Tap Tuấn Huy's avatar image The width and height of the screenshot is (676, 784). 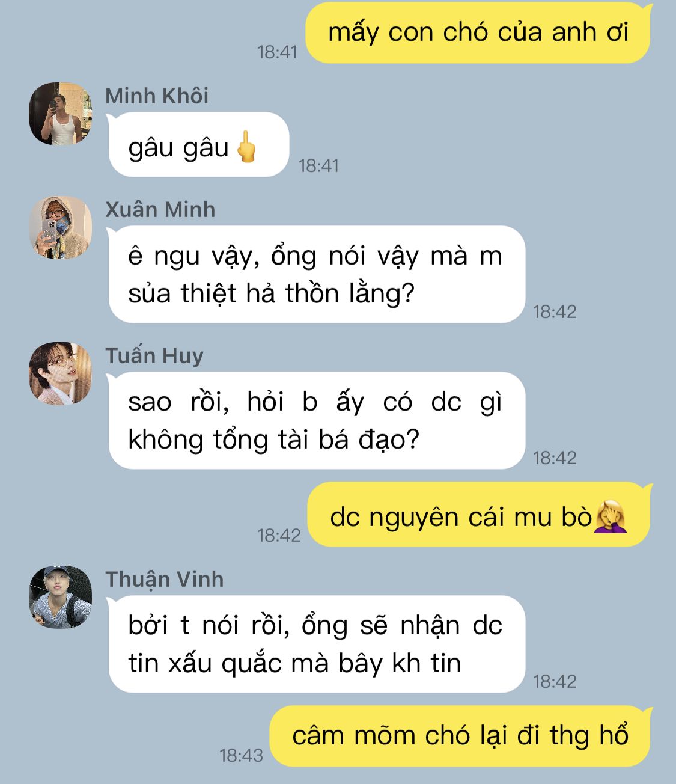(x=61, y=373)
